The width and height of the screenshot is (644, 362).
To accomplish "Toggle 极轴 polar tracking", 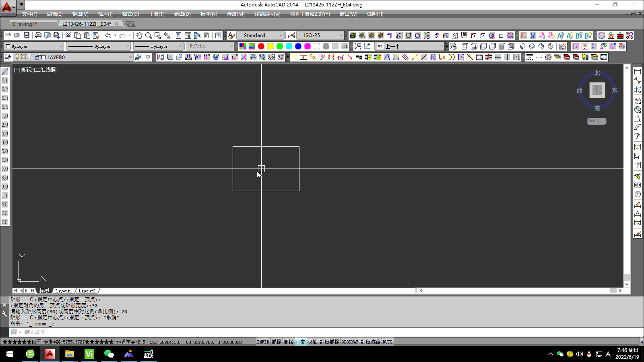I will click(313, 342).
